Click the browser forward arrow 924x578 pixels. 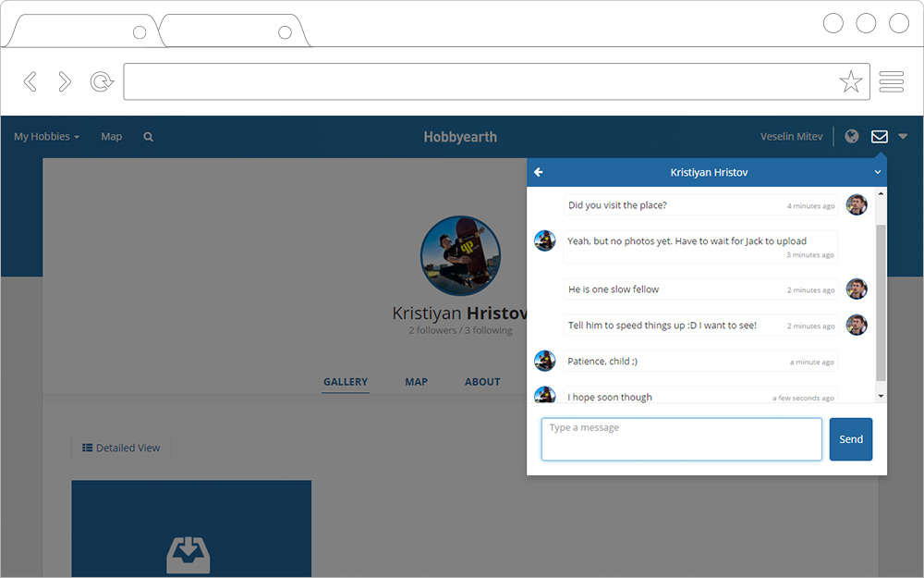(65, 82)
